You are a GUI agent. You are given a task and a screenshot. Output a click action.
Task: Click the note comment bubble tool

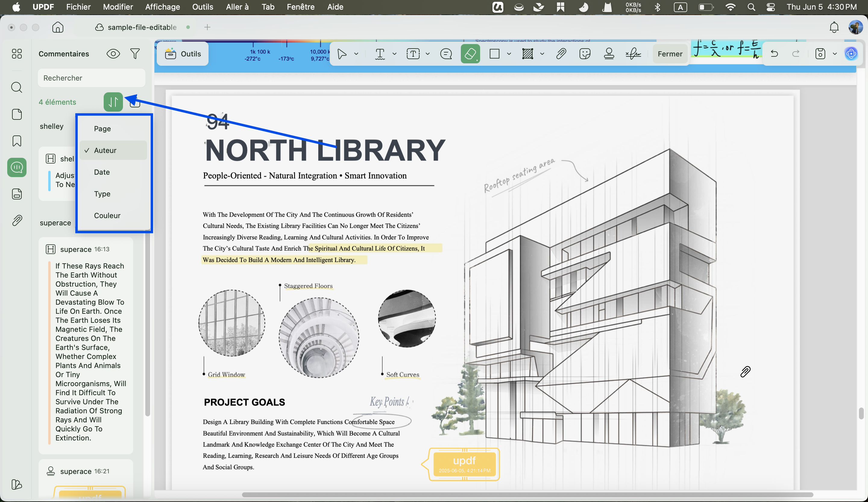coord(446,54)
